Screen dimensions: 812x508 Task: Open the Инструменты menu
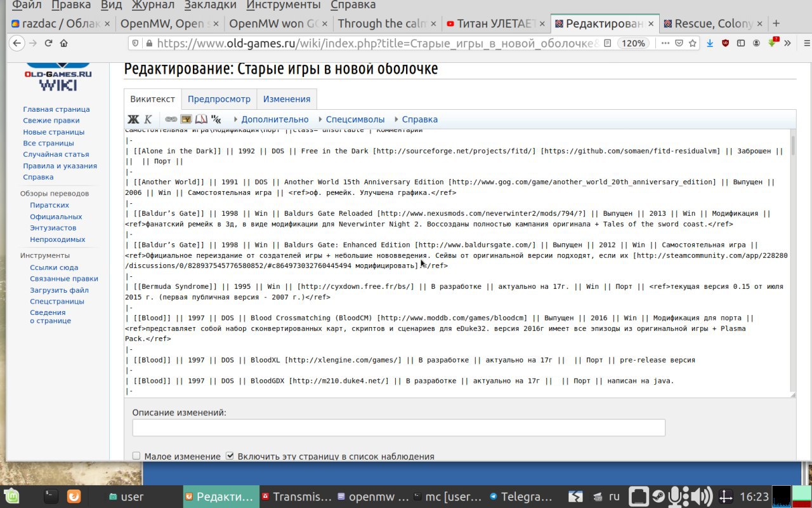tap(284, 6)
